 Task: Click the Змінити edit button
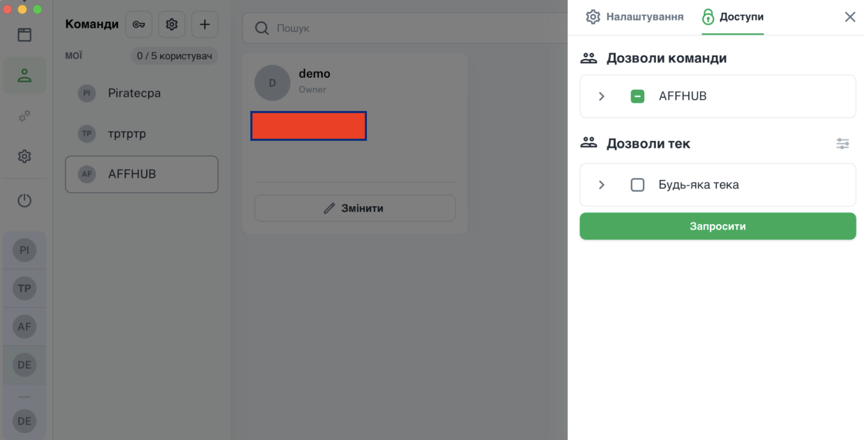[x=355, y=208]
